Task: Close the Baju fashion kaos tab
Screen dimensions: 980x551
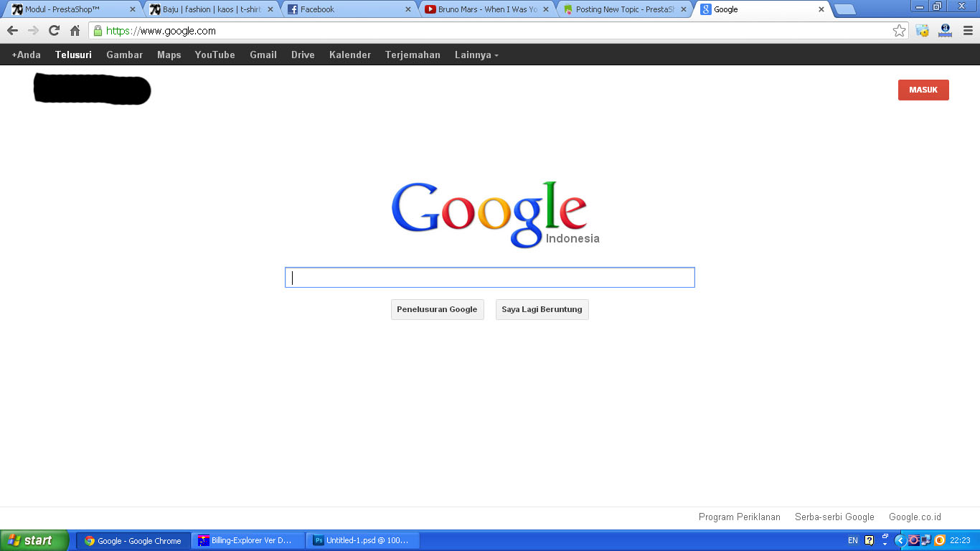Action: [270, 9]
